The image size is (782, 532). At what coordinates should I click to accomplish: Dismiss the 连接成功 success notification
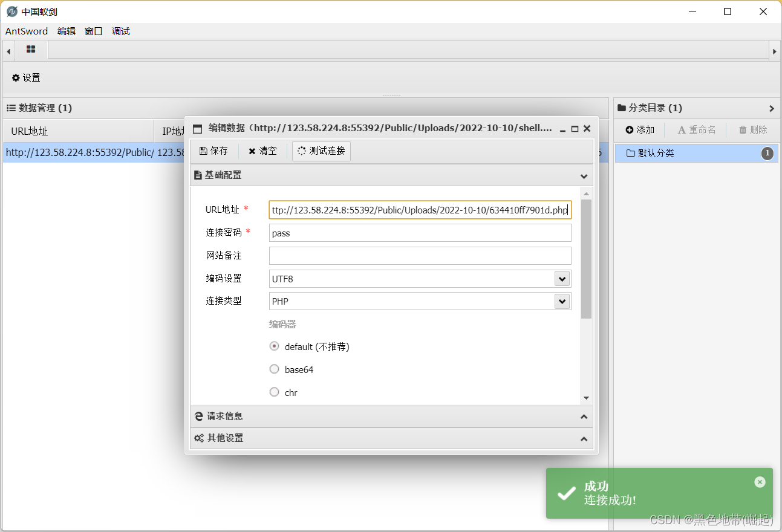pyautogui.click(x=760, y=482)
